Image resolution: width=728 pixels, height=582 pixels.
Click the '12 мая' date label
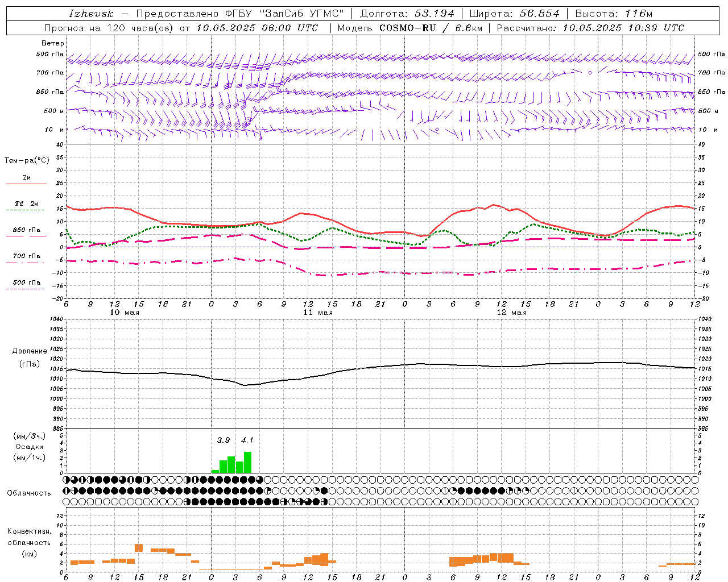511,313
